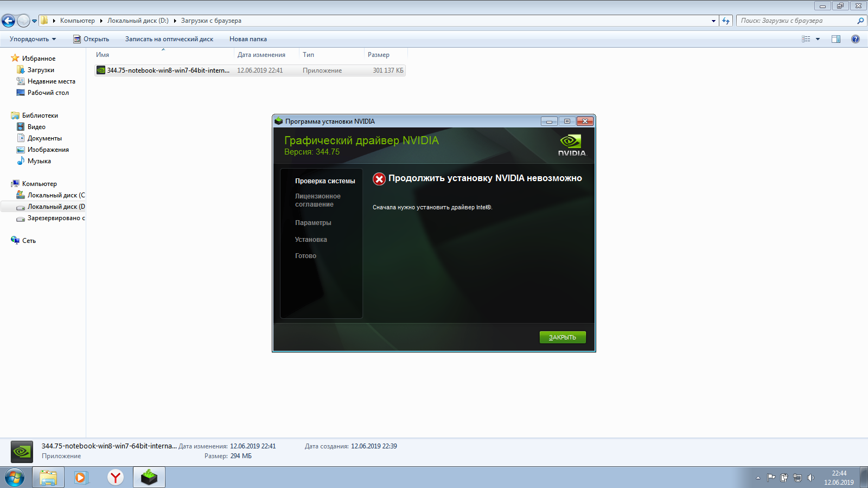Select the Параметры installer step
Viewport: 868px width, 488px height.
(x=313, y=223)
